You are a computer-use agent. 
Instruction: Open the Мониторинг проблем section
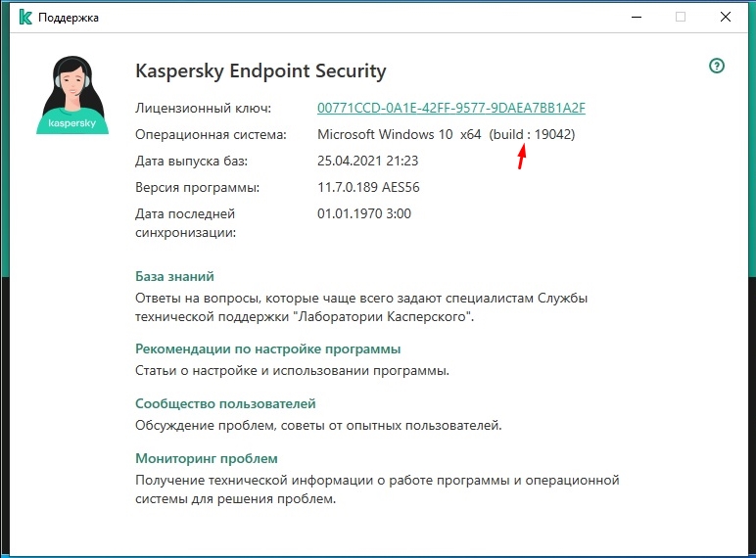pyautogui.click(x=207, y=458)
